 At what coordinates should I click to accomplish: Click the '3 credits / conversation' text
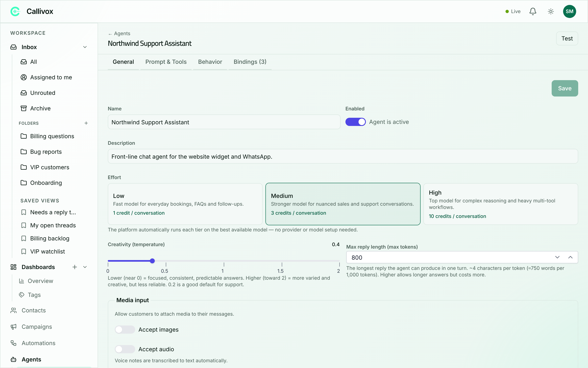[298, 213]
